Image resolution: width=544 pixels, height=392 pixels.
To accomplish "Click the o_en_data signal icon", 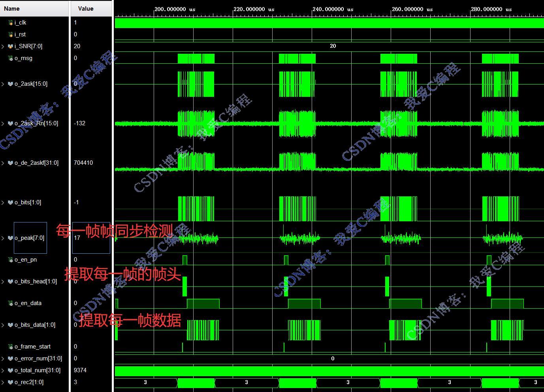I will tap(11, 303).
